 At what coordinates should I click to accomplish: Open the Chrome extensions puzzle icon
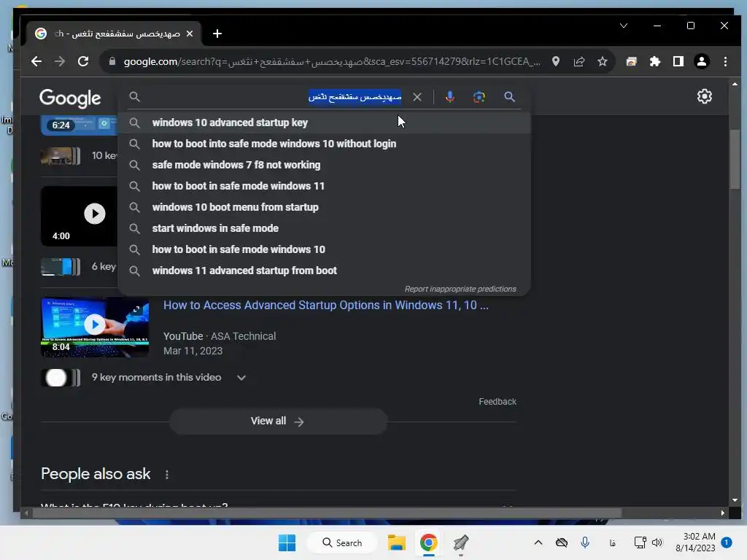pyautogui.click(x=655, y=61)
